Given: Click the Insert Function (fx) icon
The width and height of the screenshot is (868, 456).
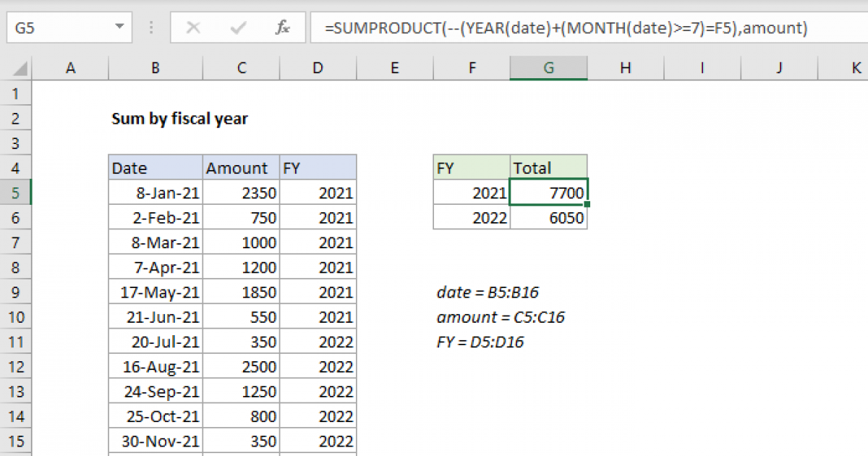Looking at the screenshot, I should [x=282, y=28].
